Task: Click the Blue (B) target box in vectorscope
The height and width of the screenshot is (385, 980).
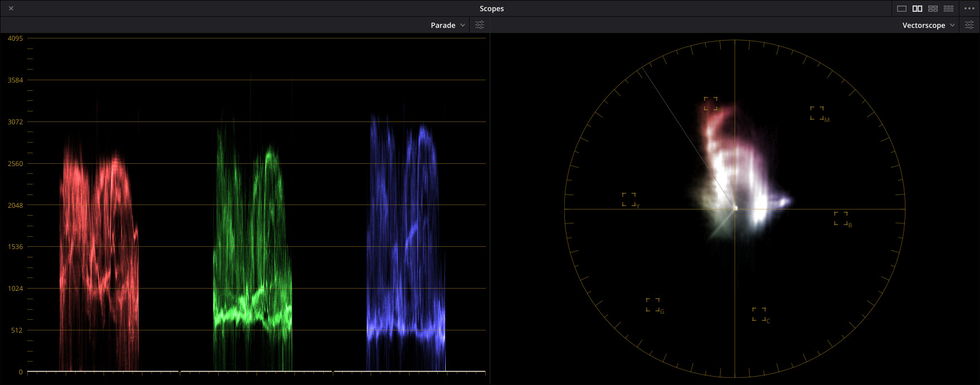Action: pos(841,218)
